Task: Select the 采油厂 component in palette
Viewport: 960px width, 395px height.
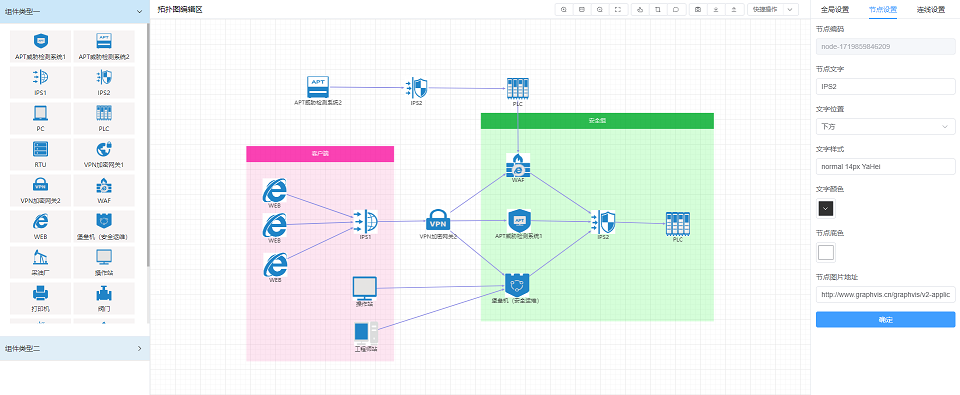Action: [40, 263]
